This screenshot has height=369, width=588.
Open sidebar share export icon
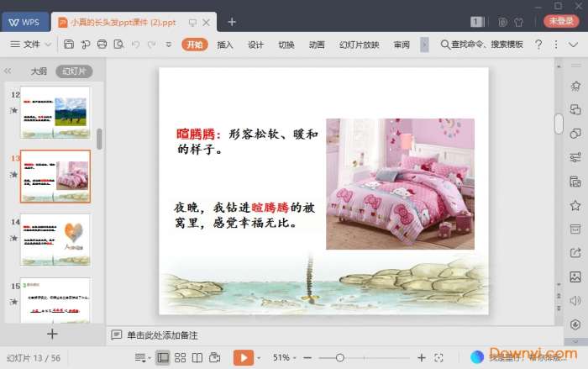pyautogui.click(x=575, y=253)
